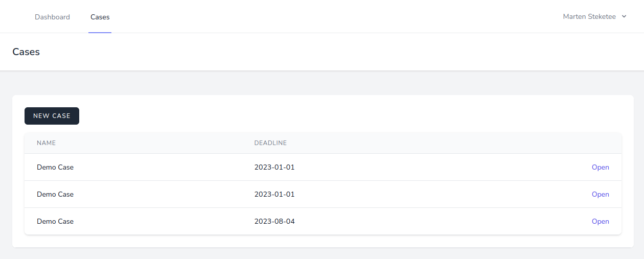
Task: Open the Dashboard navigation tab
Action: click(x=52, y=17)
